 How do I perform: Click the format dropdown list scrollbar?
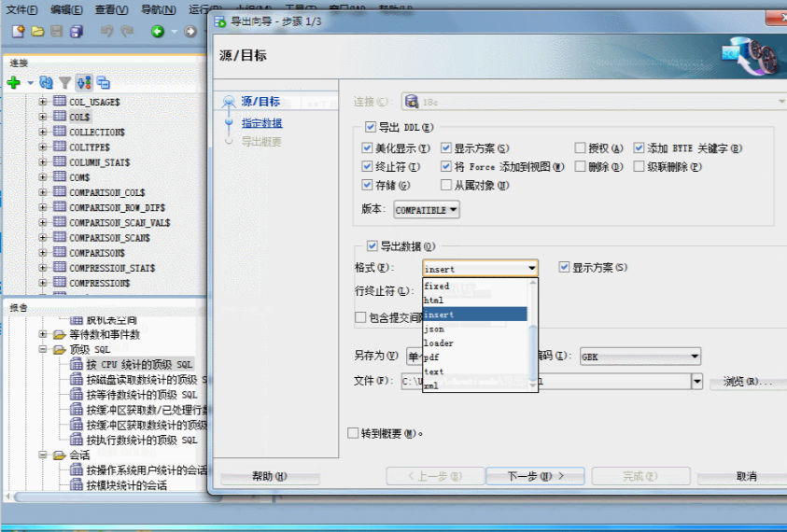533,354
